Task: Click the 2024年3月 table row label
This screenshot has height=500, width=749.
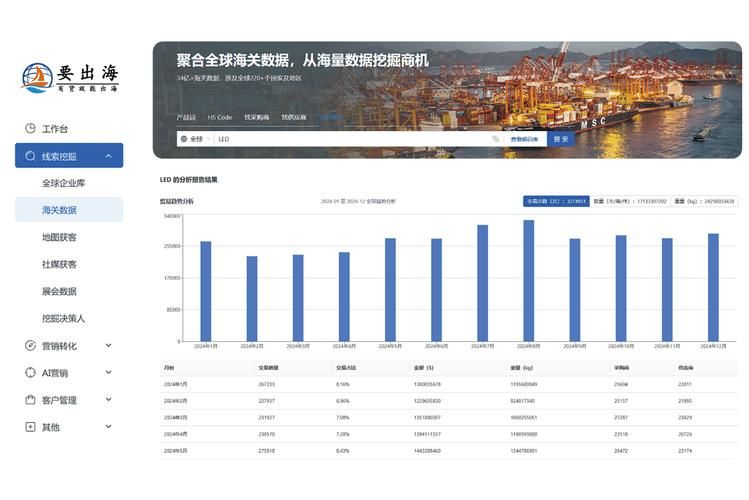Action: [176, 418]
